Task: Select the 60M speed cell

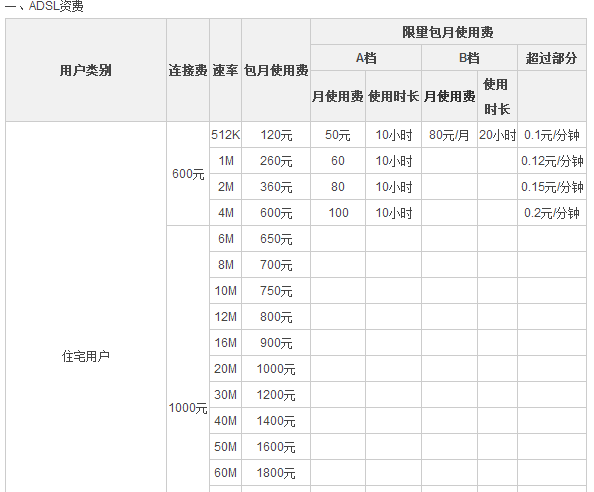Action: coord(225,473)
